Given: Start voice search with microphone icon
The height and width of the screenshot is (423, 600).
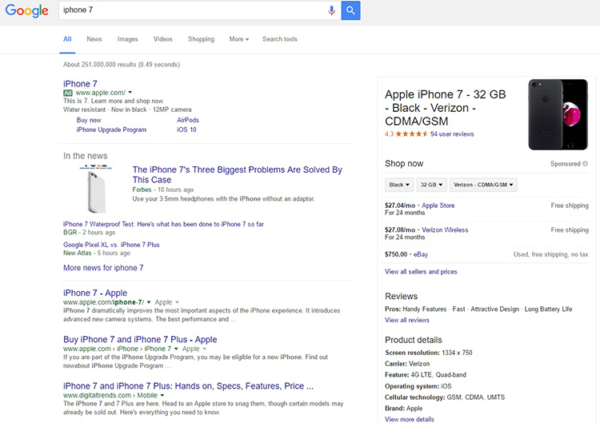Looking at the screenshot, I should coord(331,10).
